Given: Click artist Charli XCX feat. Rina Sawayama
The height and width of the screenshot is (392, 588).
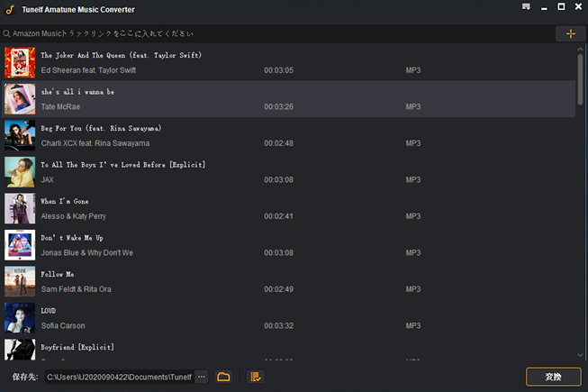Looking at the screenshot, I should [95, 143].
